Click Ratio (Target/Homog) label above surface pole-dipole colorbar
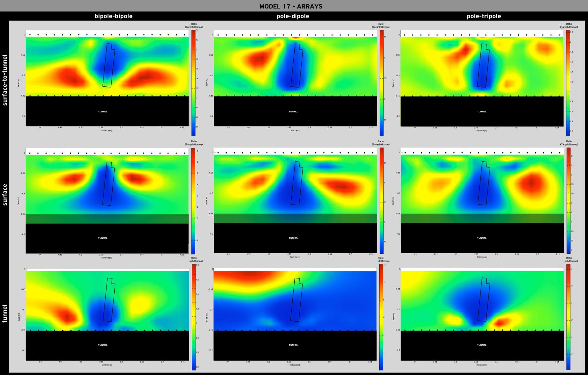Image resolution: width=588 pixels, height=375 pixels. [x=381, y=143]
